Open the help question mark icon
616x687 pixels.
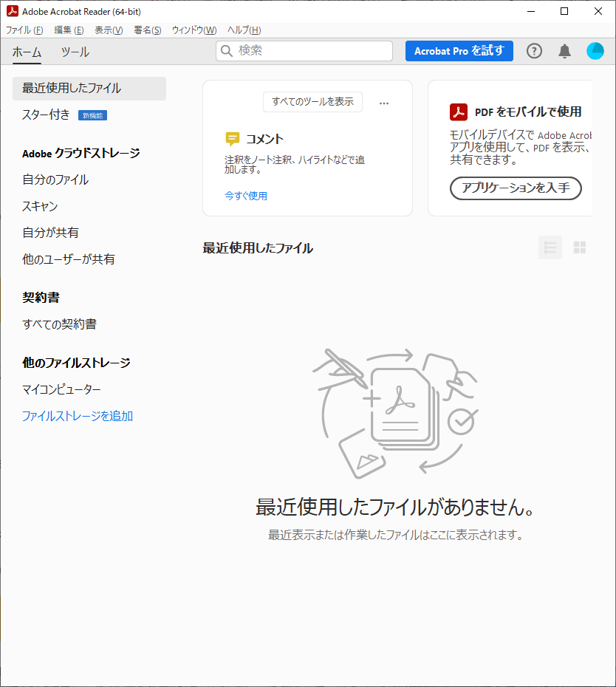tap(534, 51)
